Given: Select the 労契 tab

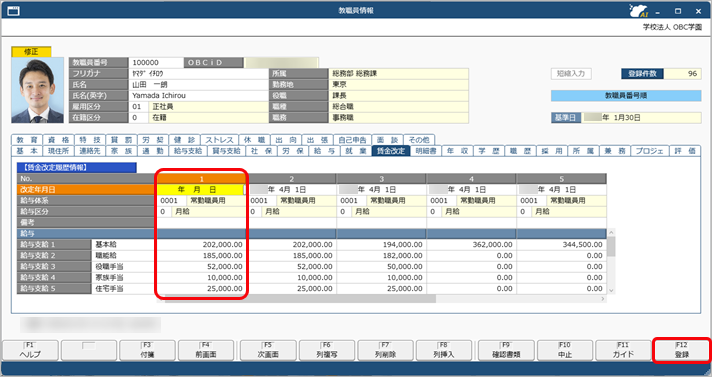Looking at the screenshot, I should pos(153,140).
